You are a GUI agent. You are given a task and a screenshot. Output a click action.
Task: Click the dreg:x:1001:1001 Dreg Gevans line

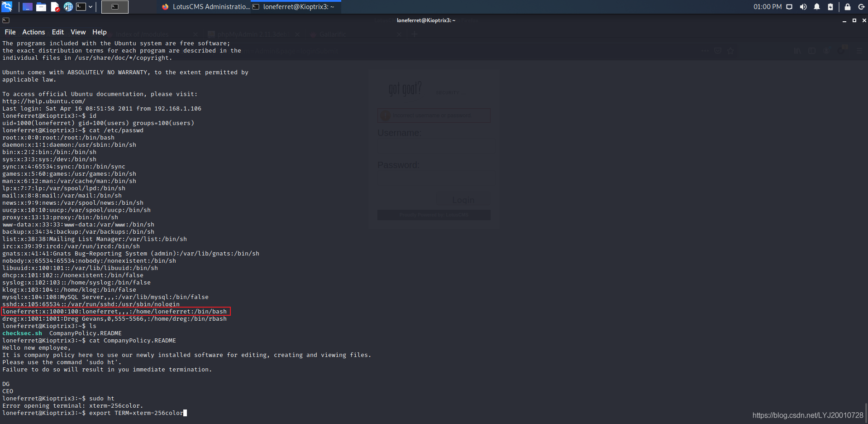tap(114, 319)
